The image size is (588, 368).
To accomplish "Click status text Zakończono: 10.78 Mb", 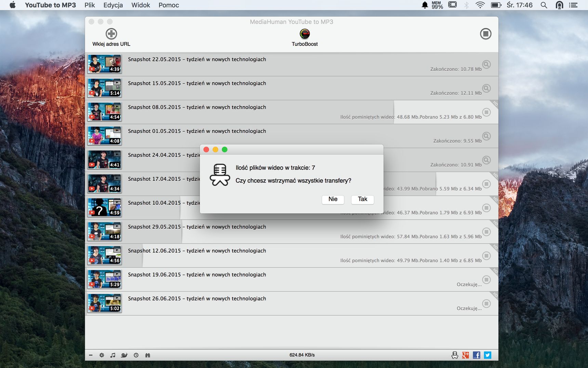I will coord(456,69).
